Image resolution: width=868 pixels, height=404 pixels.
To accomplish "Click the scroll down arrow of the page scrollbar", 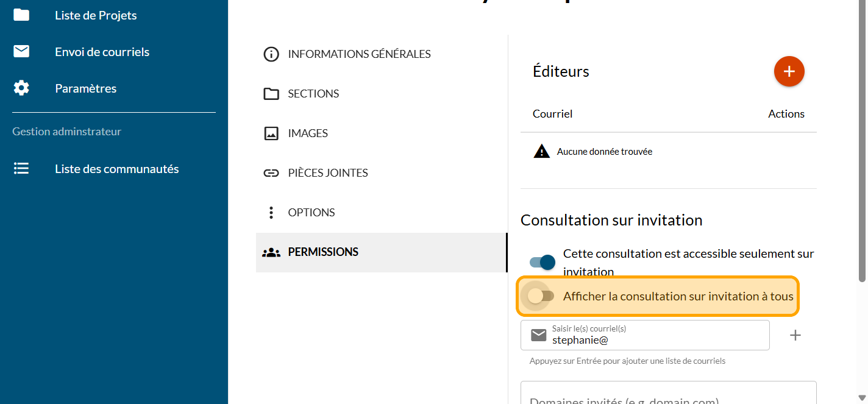I will (861, 398).
